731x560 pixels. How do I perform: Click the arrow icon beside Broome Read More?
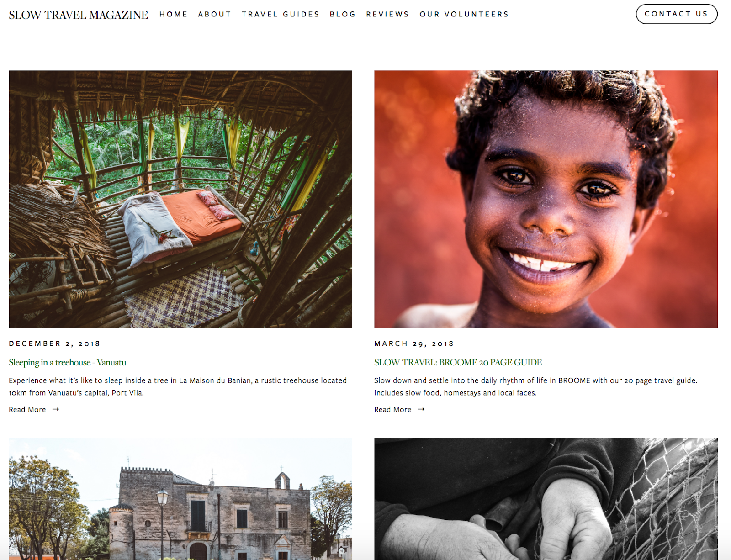421,409
